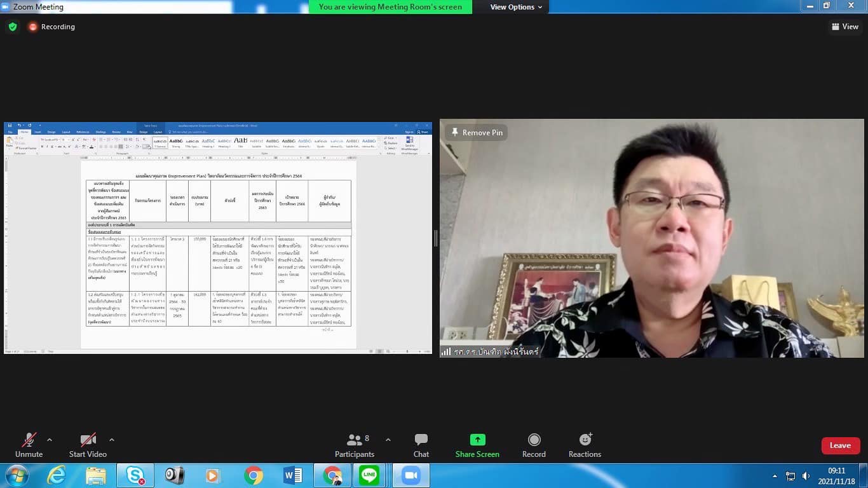The height and width of the screenshot is (488, 868).
Task: Expand video options arrow beside Start Video
Action: point(112,440)
